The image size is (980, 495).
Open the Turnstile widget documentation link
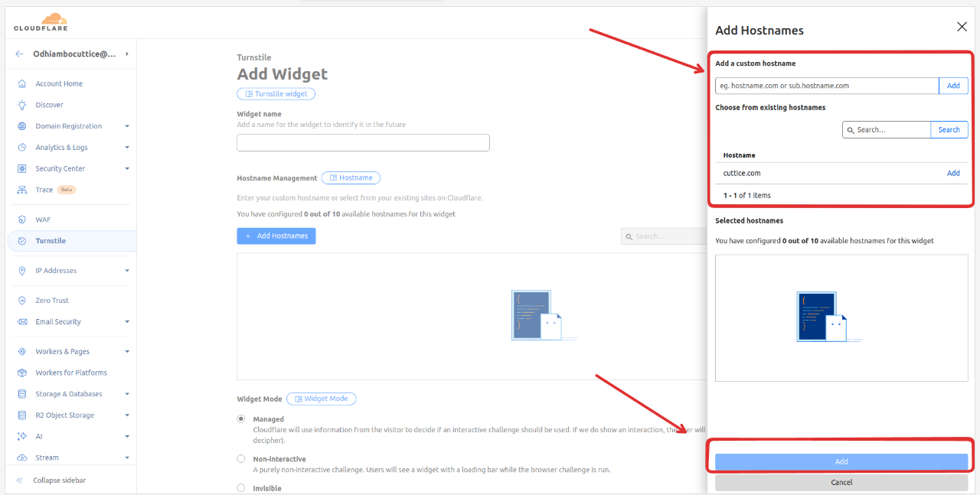[276, 94]
